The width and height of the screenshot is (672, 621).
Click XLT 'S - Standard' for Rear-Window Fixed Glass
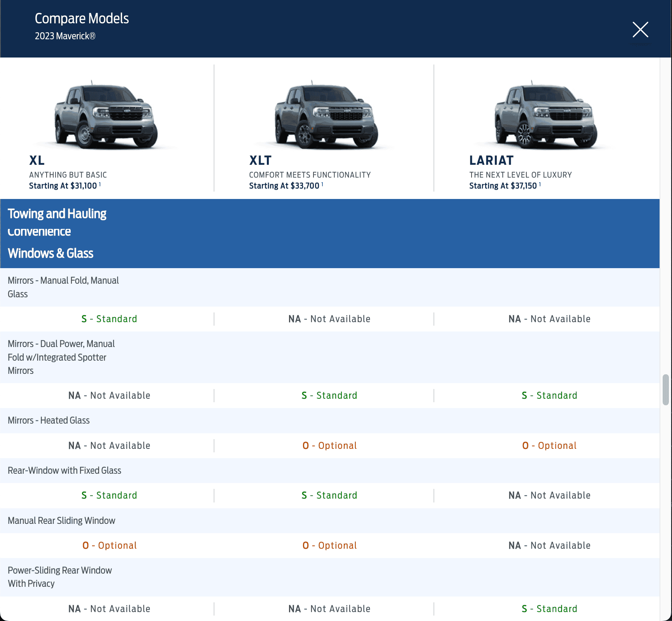[329, 495]
